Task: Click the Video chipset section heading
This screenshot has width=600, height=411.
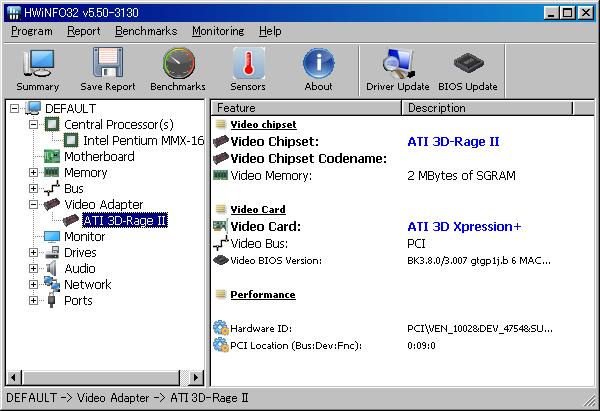Action: (263, 125)
